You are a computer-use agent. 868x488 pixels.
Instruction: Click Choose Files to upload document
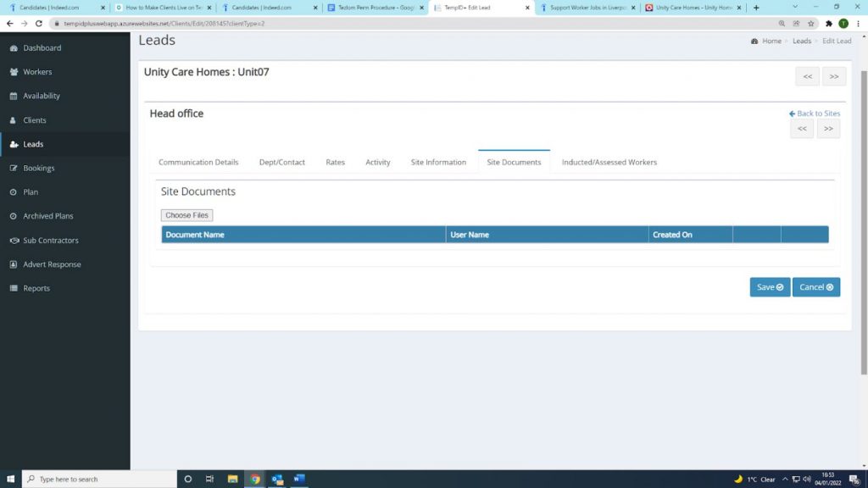[x=186, y=215]
